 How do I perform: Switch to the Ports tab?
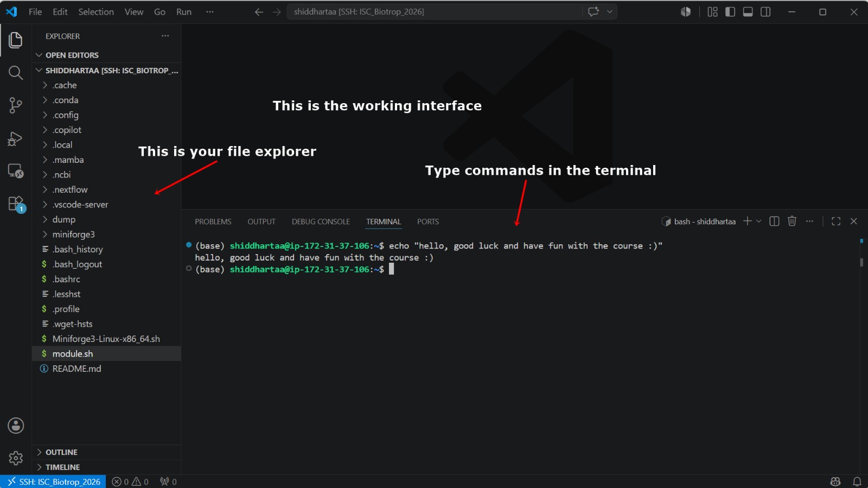point(428,221)
